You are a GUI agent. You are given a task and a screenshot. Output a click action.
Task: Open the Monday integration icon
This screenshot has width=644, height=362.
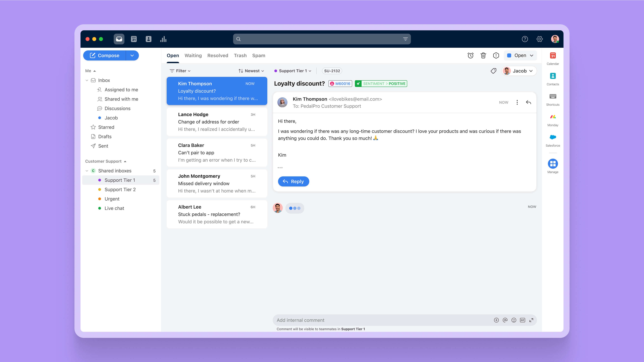(x=553, y=117)
